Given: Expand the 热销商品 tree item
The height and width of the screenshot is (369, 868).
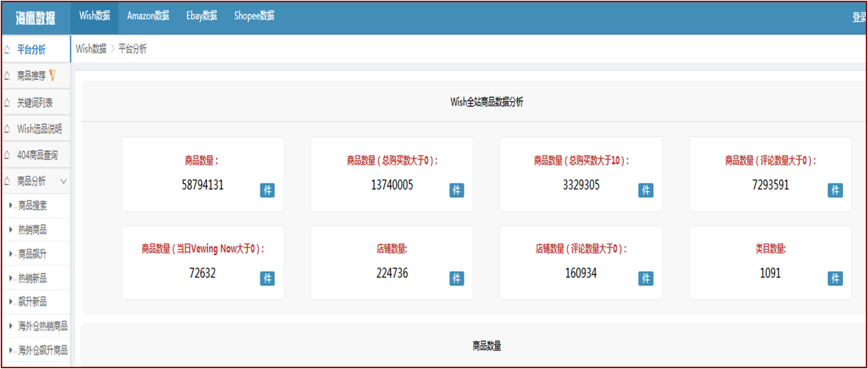Looking at the screenshot, I should (10, 230).
